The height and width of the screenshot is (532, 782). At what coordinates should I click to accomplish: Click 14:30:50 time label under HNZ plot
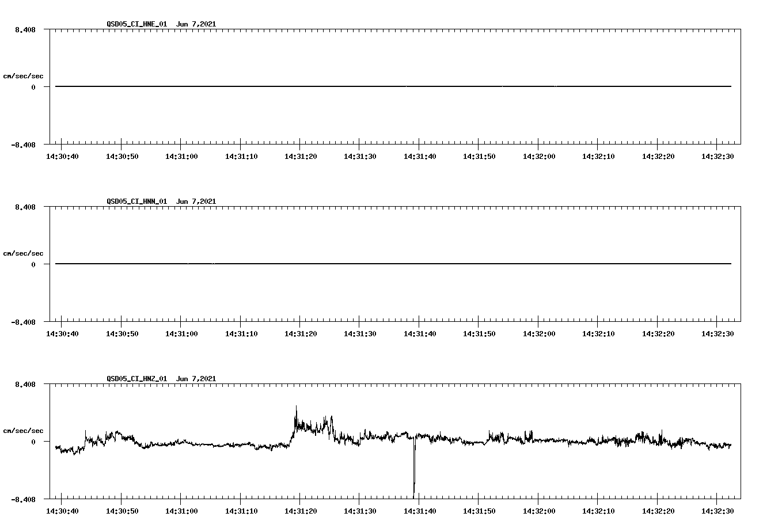pyautogui.click(x=122, y=511)
